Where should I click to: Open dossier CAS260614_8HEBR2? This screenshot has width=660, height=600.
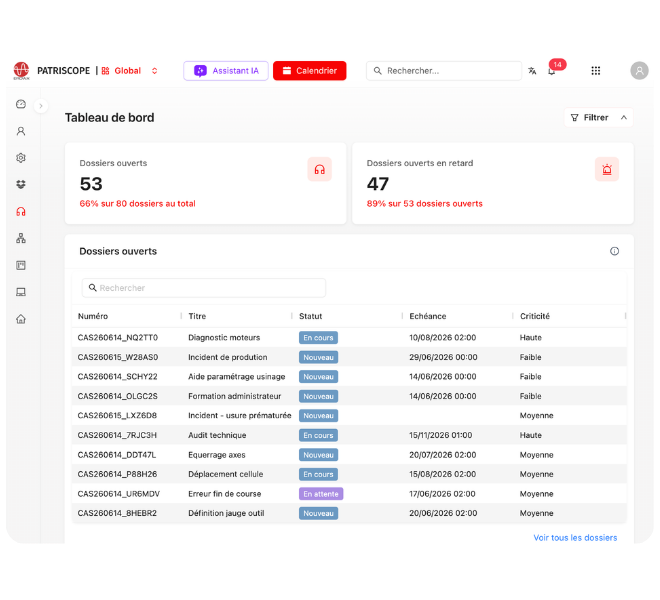coord(117,513)
